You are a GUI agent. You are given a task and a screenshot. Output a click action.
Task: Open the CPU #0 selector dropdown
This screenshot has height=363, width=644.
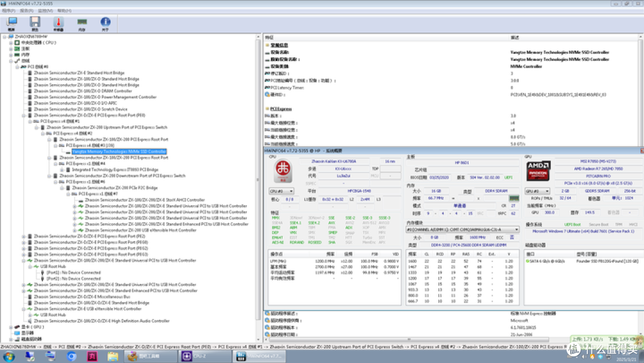coord(281,191)
